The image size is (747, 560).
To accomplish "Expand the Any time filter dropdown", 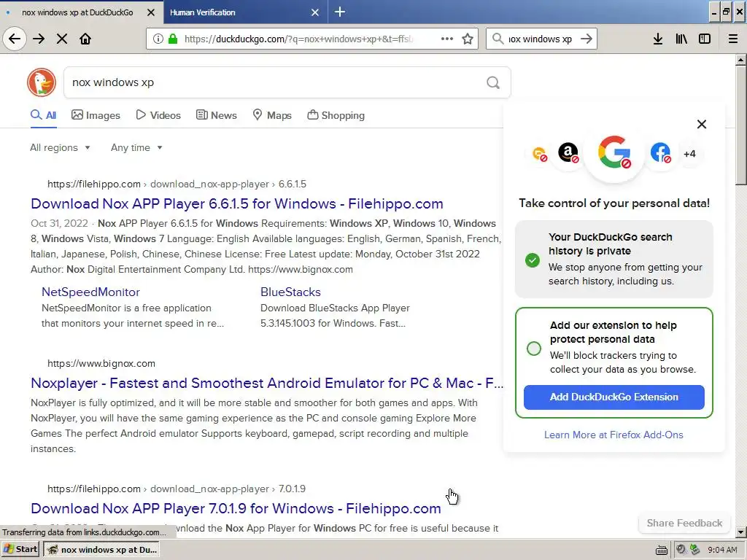I will 136,147.
